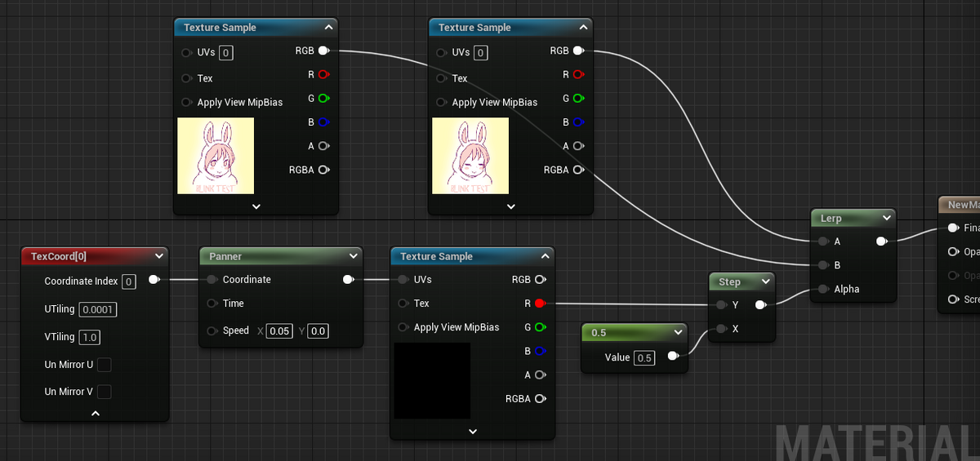Click RGB output pin of first Texture Sample
Screen dimensions: 980x461
click(323, 51)
